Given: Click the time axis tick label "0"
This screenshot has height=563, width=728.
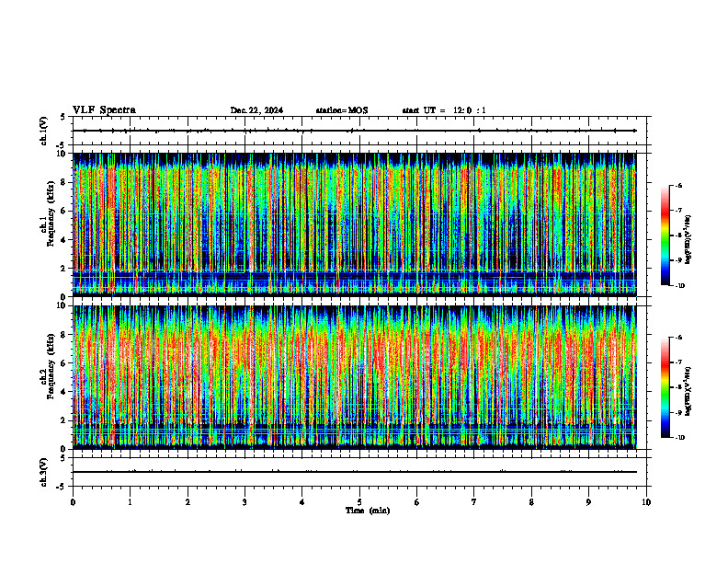Looking at the screenshot, I should (x=73, y=502).
